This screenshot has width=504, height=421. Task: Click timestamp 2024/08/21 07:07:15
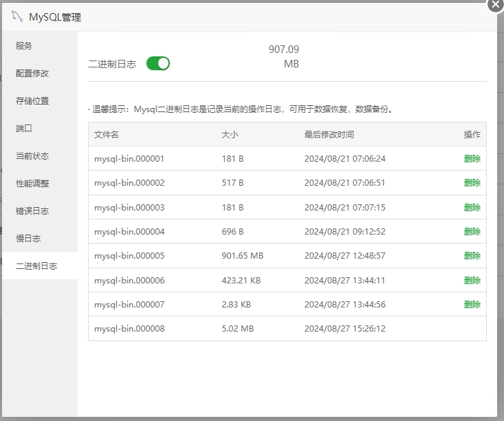click(x=345, y=208)
